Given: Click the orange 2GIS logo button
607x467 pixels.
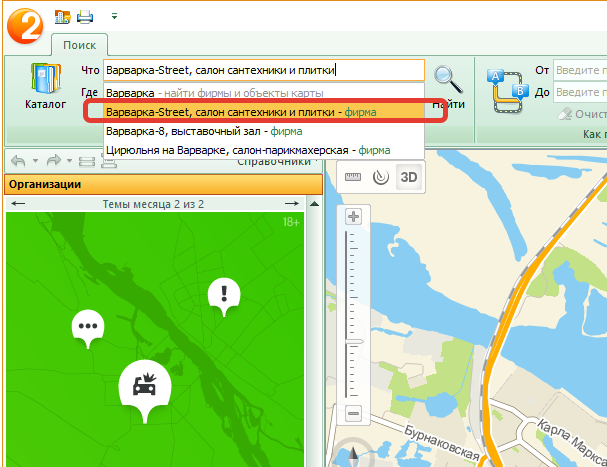Looking at the screenshot, I should [25, 26].
